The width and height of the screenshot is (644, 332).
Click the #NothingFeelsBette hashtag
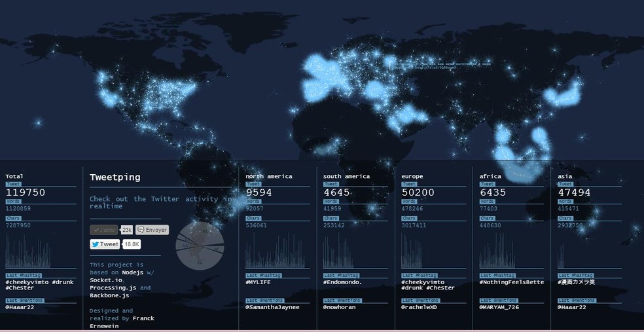[x=512, y=282]
